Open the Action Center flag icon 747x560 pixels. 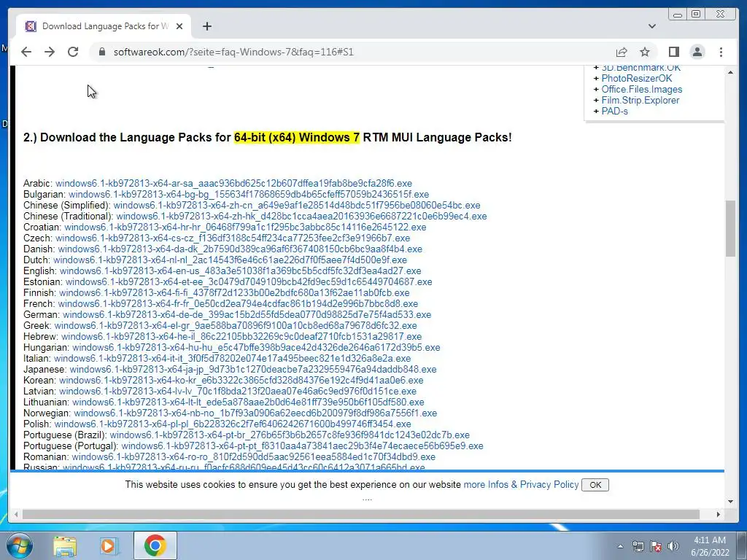click(656, 546)
